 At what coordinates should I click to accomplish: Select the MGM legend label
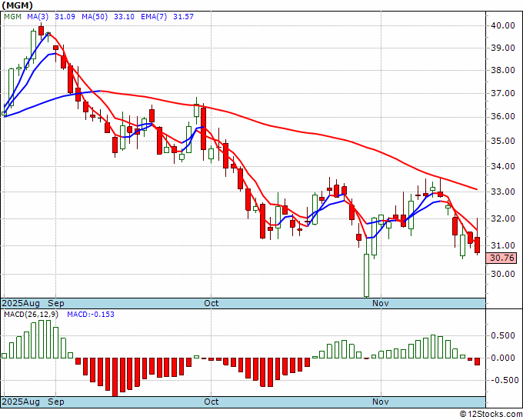pyautogui.click(x=12, y=17)
